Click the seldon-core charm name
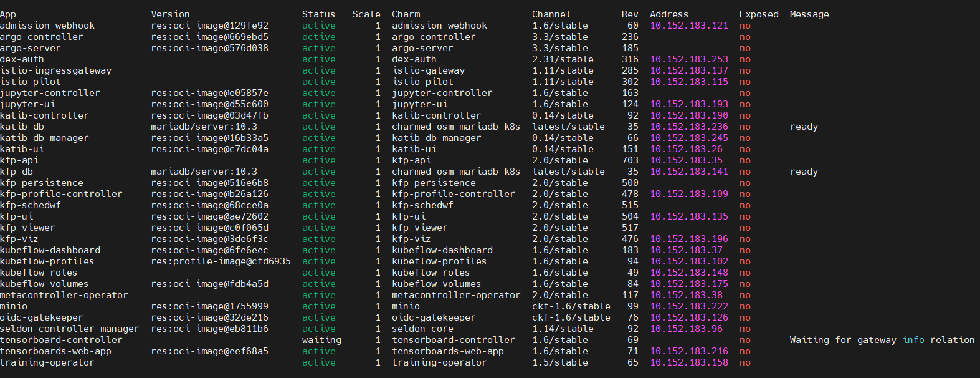 click(422, 329)
